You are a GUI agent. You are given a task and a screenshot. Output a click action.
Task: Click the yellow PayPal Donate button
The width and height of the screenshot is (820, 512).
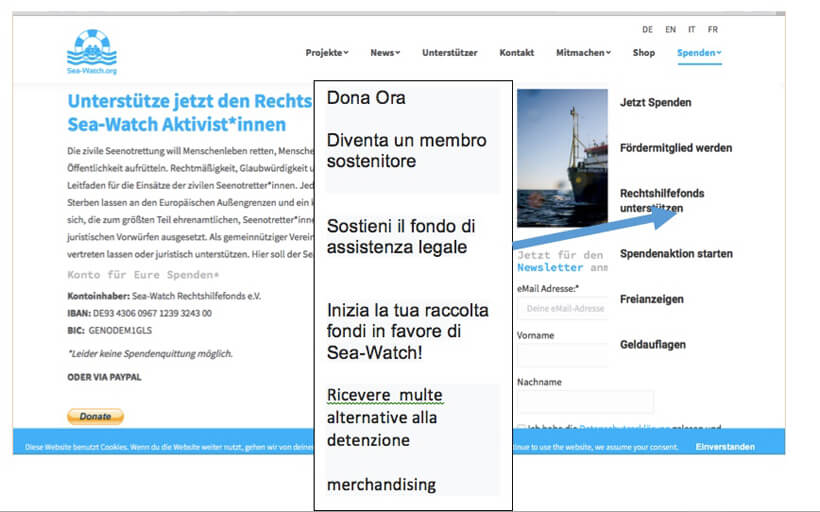96,416
